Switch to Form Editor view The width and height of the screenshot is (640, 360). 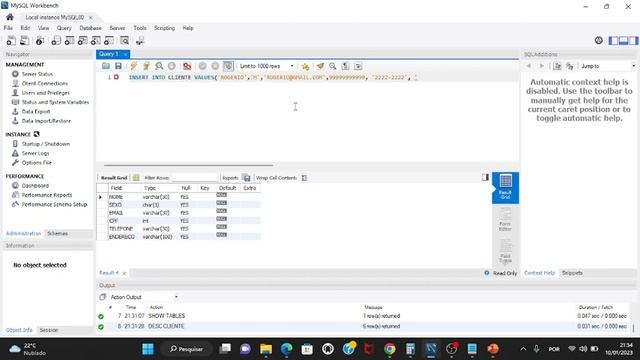pyautogui.click(x=505, y=220)
